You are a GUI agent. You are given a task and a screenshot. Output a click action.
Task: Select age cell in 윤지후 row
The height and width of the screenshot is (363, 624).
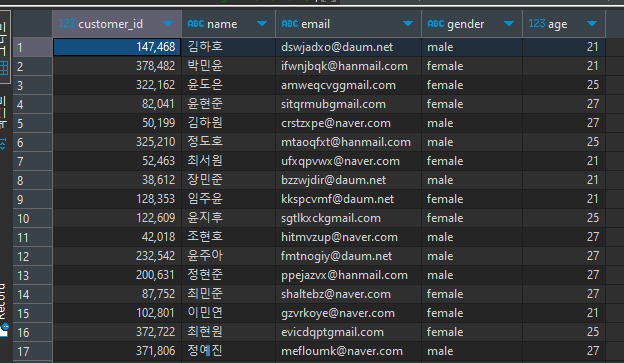click(x=564, y=218)
